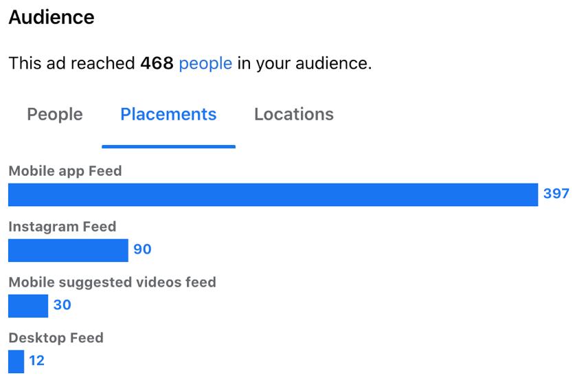This screenshot has height=378, width=588.
Task: Click the 30 value label
Action: tap(62, 305)
